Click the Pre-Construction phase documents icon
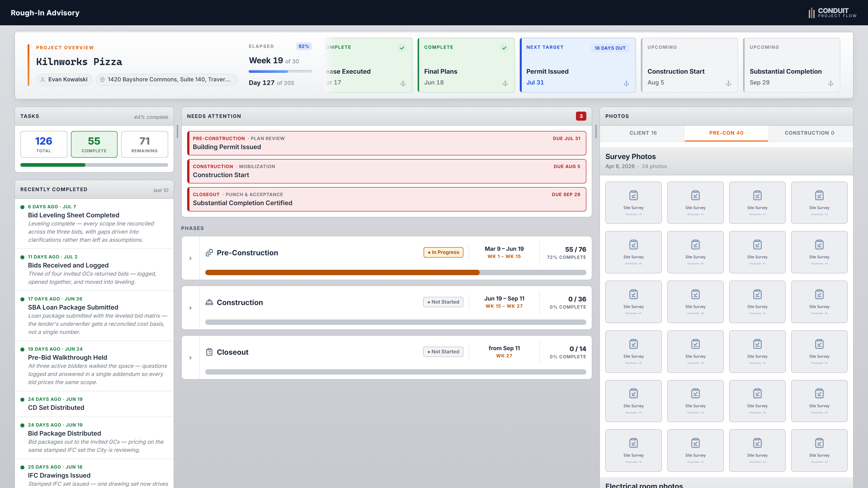This screenshot has height=488, width=868. (x=209, y=253)
